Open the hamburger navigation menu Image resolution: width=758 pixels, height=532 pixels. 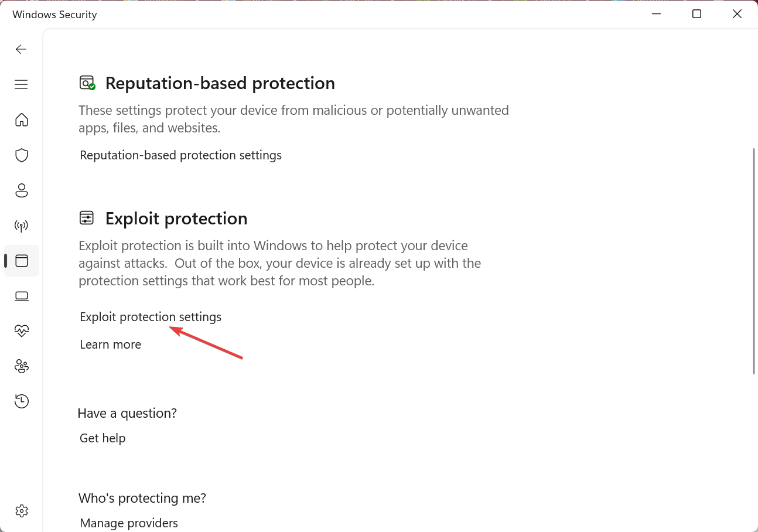21,84
